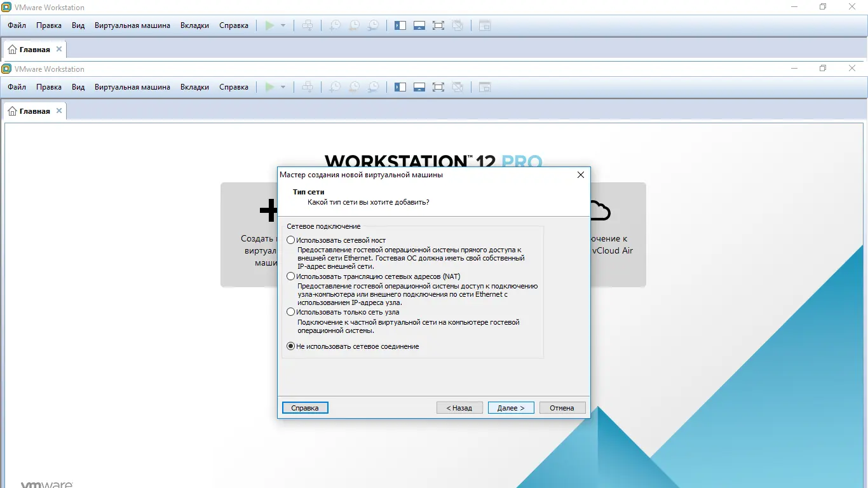The image size is (868, 488).
Task: Click the take snapshot icon in the top window toolbar
Action: [x=335, y=25]
